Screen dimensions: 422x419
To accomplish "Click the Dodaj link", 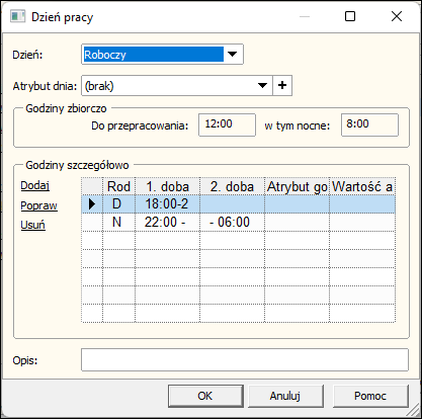I will point(35,185).
